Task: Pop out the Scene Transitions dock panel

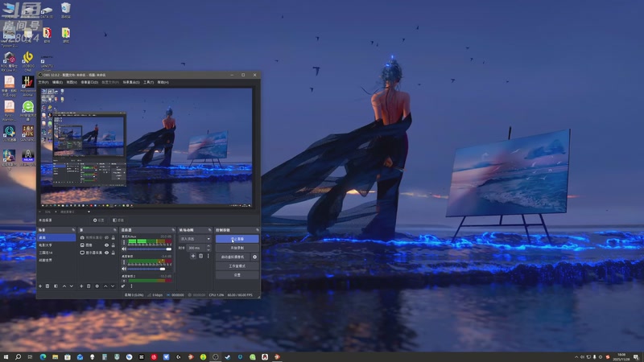Action: point(210,230)
